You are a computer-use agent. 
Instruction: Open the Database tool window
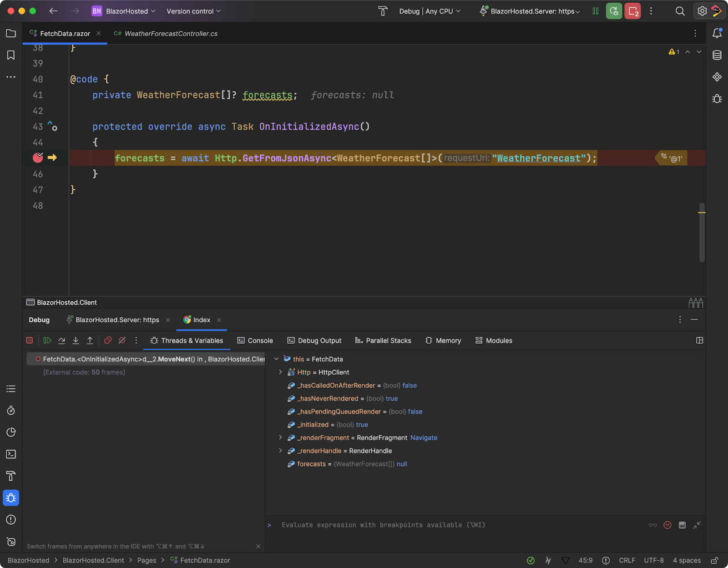(x=717, y=55)
